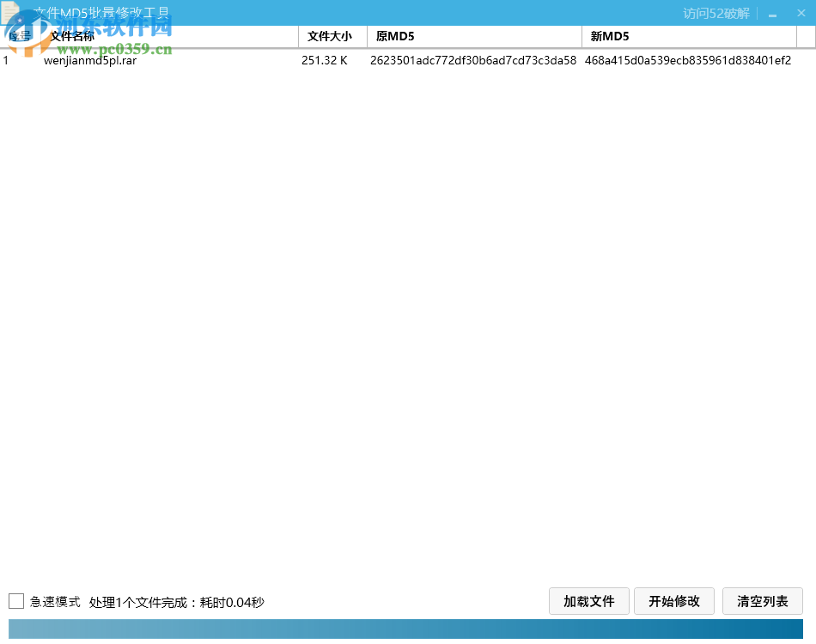Click the 加载文件 button
This screenshot has width=816, height=644.
[x=588, y=601]
